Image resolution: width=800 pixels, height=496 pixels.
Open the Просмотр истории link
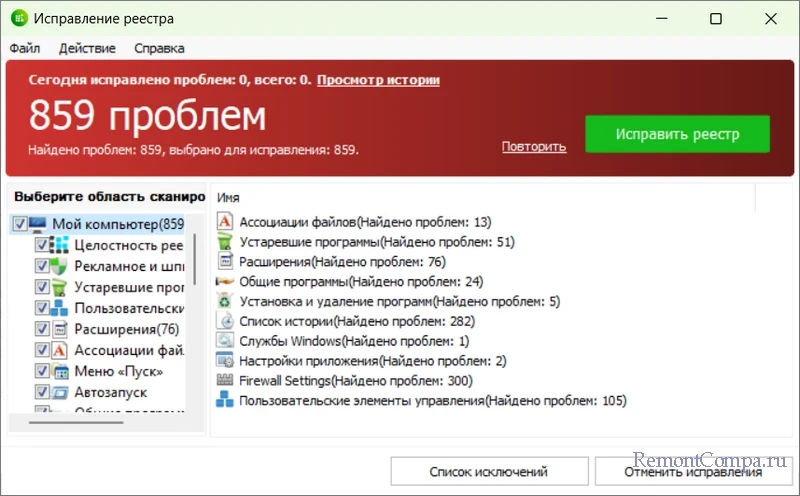(x=378, y=80)
